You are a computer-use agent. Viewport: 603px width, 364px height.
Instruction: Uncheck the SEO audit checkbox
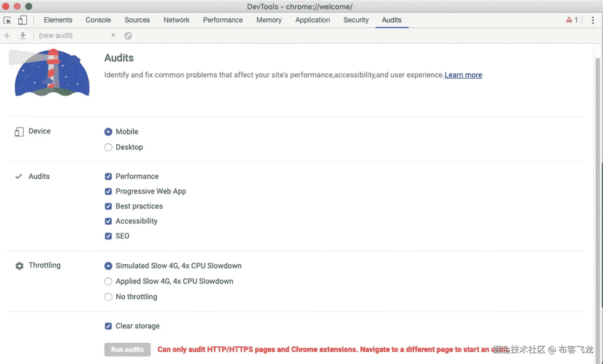[108, 236]
